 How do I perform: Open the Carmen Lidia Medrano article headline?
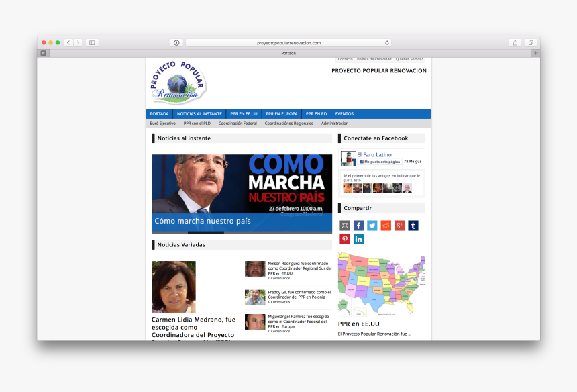[193, 328]
